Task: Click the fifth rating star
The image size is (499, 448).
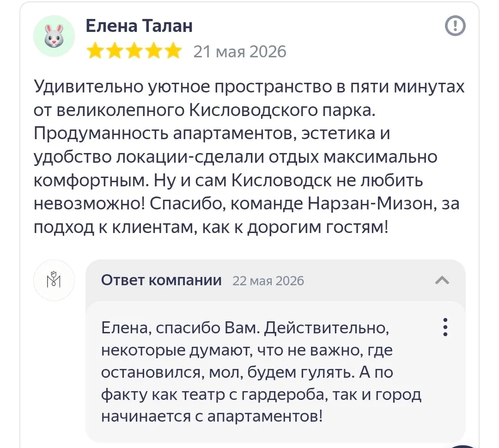Action: coord(173,51)
